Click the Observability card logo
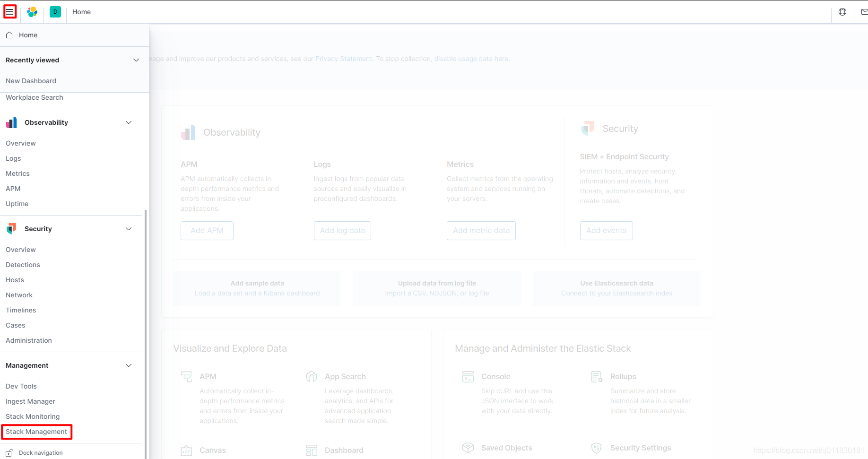The height and width of the screenshot is (459, 868). click(x=188, y=132)
